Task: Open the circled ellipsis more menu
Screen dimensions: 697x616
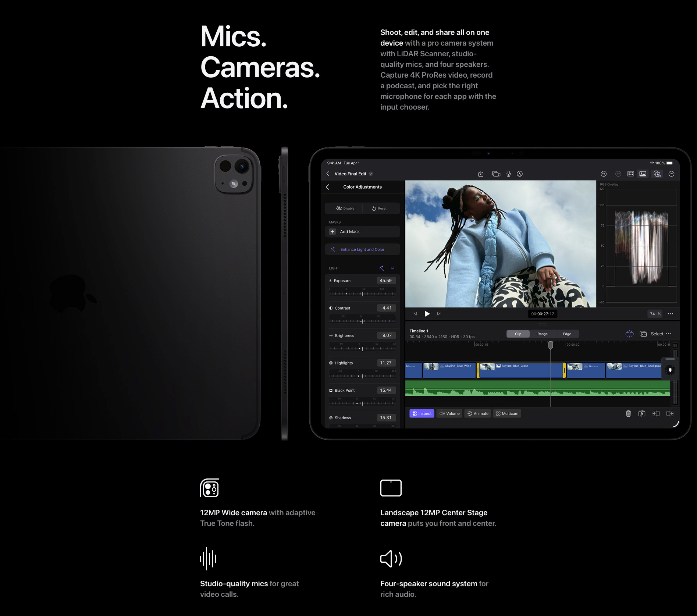Action: (671, 174)
